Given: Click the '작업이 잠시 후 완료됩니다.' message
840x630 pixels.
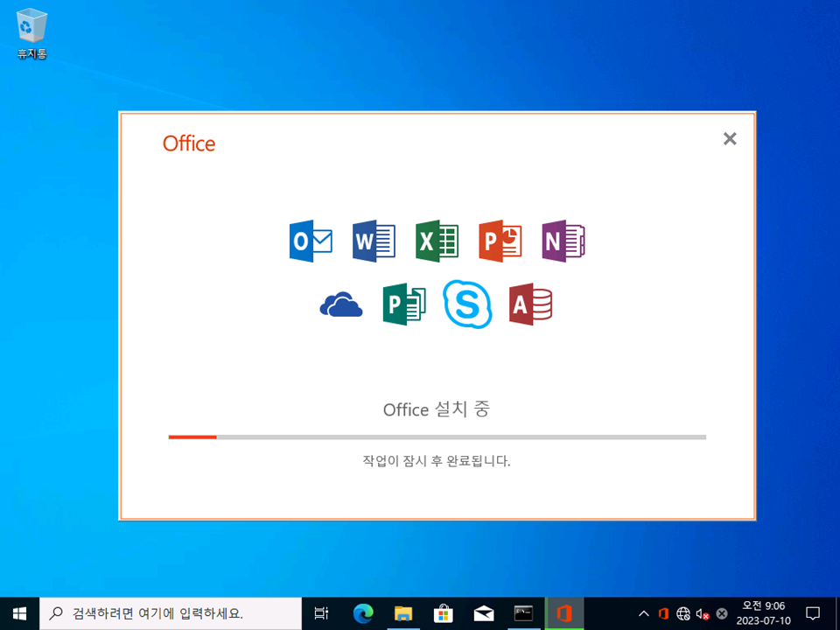Looking at the screenshot, I should pos(437,461).
